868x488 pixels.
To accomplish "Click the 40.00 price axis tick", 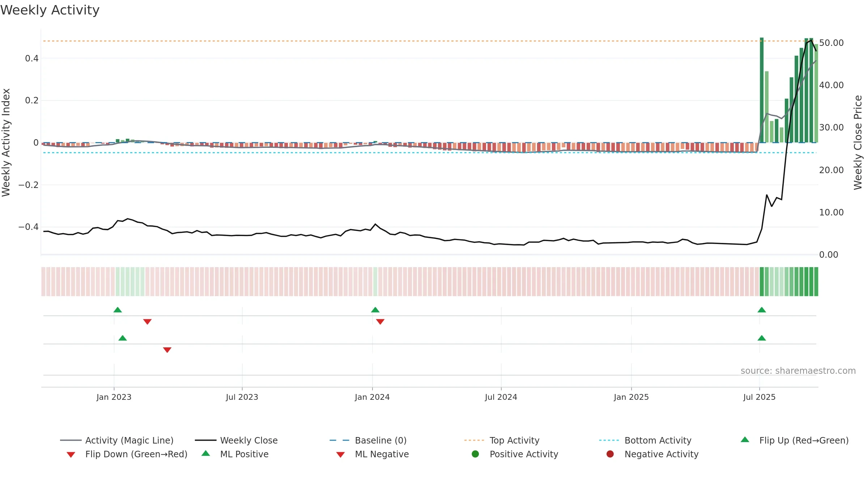I will point(831,85).
